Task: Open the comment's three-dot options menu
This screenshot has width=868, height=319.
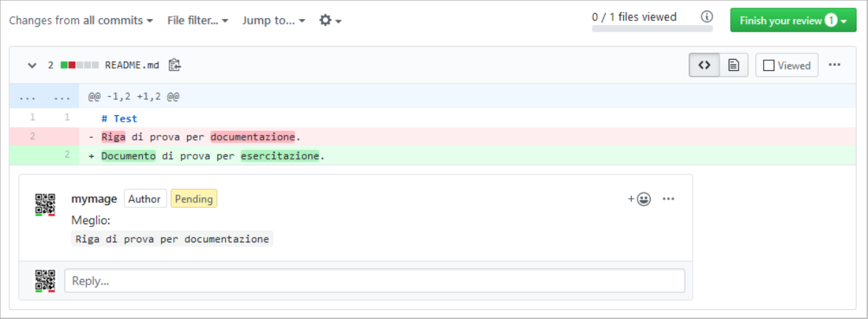Action: tap(668, 199)
